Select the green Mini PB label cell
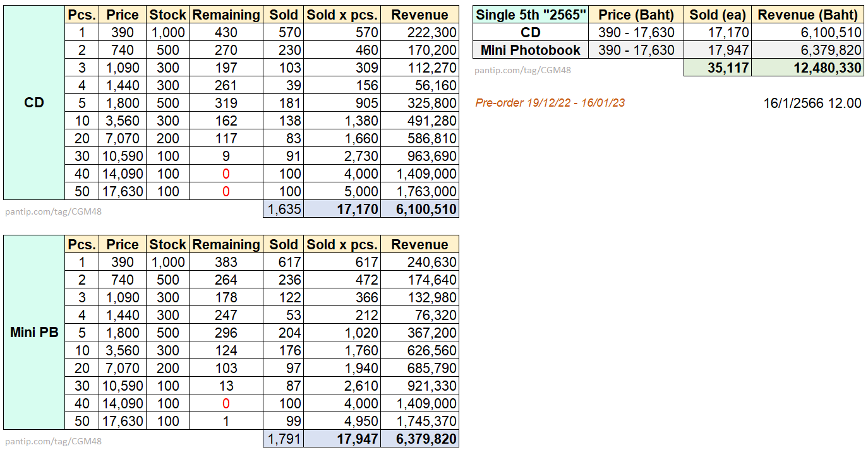 point(34,333)
